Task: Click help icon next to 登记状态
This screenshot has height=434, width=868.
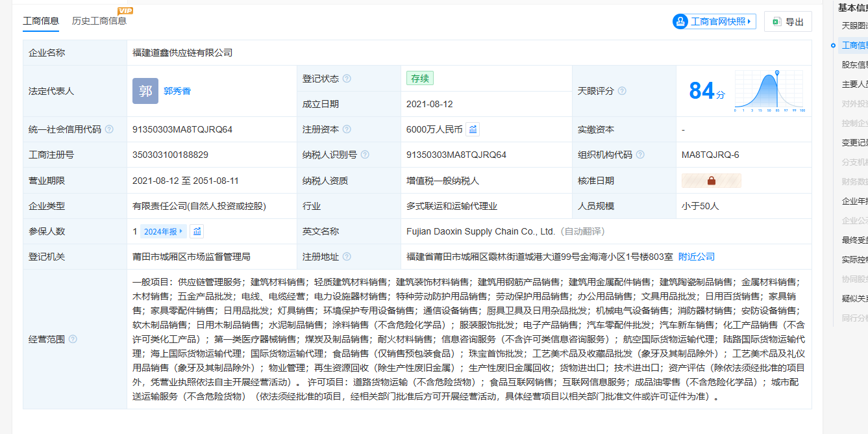Action: tap(347, 79)
